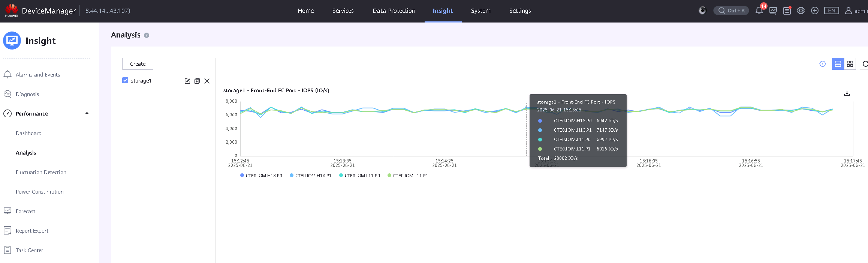Image resolution: width=868 pixels, height=263 pixels.
Task: Open the System tab
Action: point(481,11)
